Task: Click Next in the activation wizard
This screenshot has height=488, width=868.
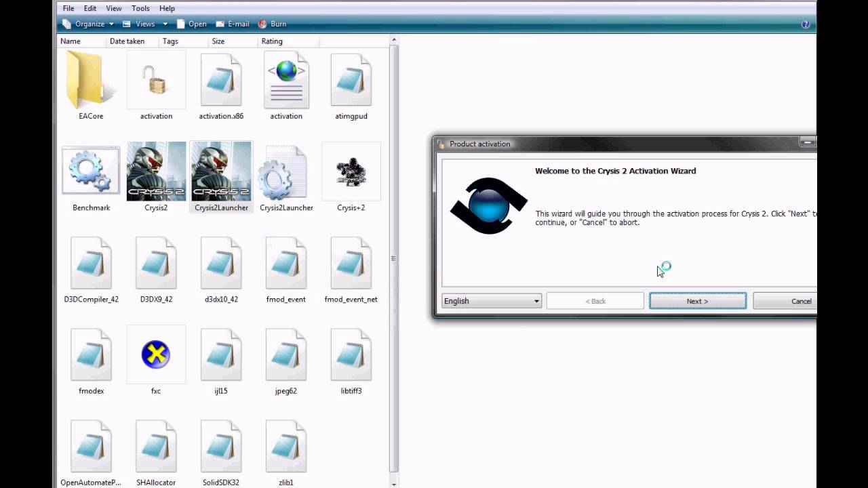Action: click(x=698, y=301)
